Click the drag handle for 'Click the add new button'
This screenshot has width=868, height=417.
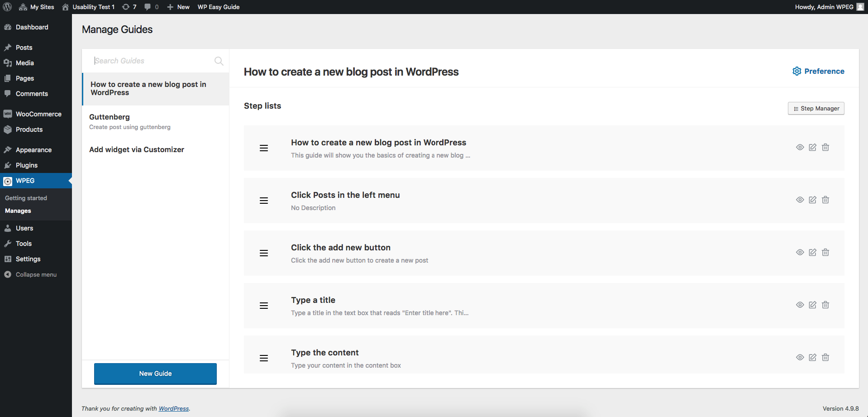(264, 253)
